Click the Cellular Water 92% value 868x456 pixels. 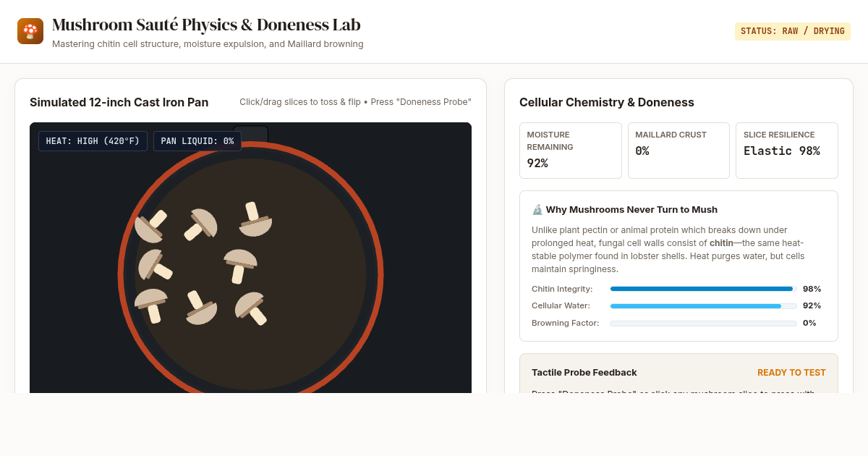click(812, 306)
